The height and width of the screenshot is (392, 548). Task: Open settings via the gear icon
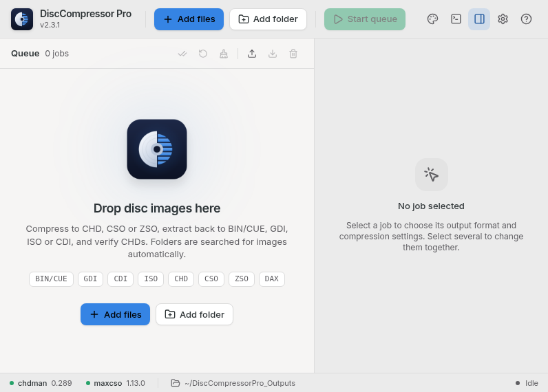503,19
